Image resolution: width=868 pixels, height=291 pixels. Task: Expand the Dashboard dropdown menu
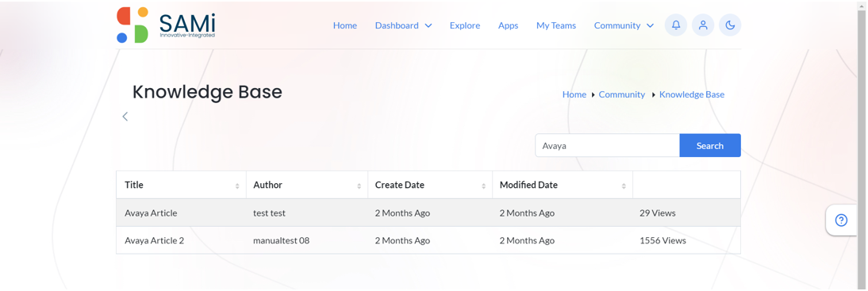point(403,25)
